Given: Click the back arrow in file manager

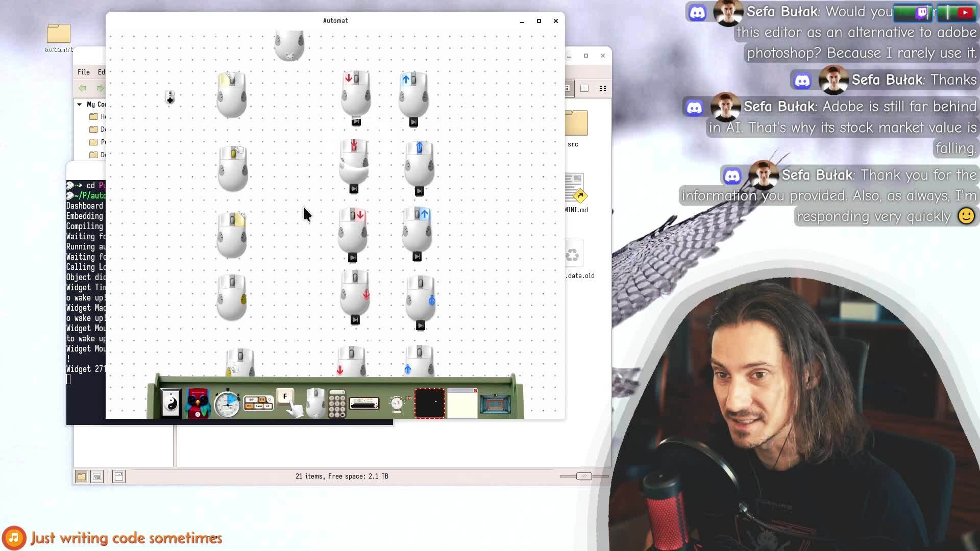Looking at the screenshot, I should click(83, 88).
